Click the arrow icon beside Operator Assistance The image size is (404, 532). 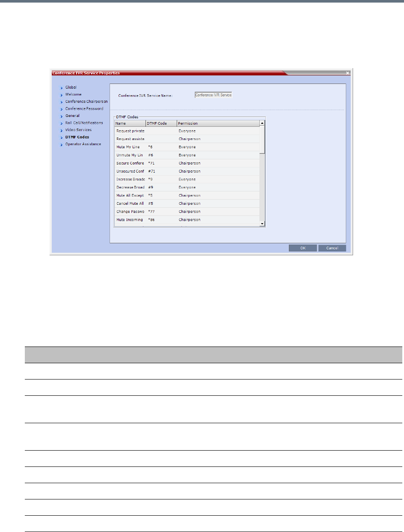pyautogui.click(x=62, y=145)
